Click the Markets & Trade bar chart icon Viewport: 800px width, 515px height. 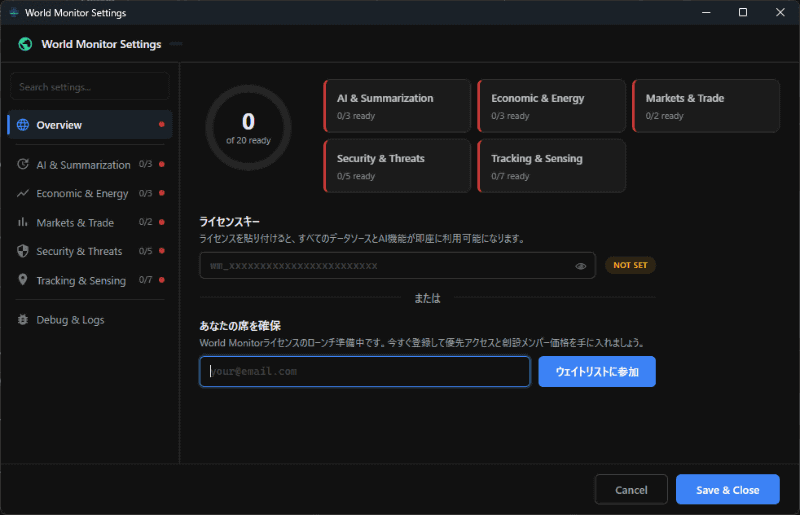(x=23, y=222)
